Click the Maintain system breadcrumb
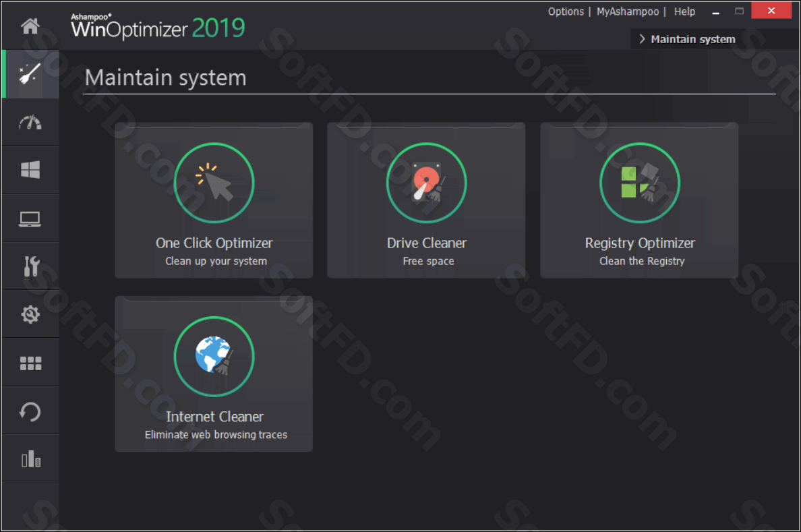The image size is (801, 532). pyautogui.click(x=692, y=39)
